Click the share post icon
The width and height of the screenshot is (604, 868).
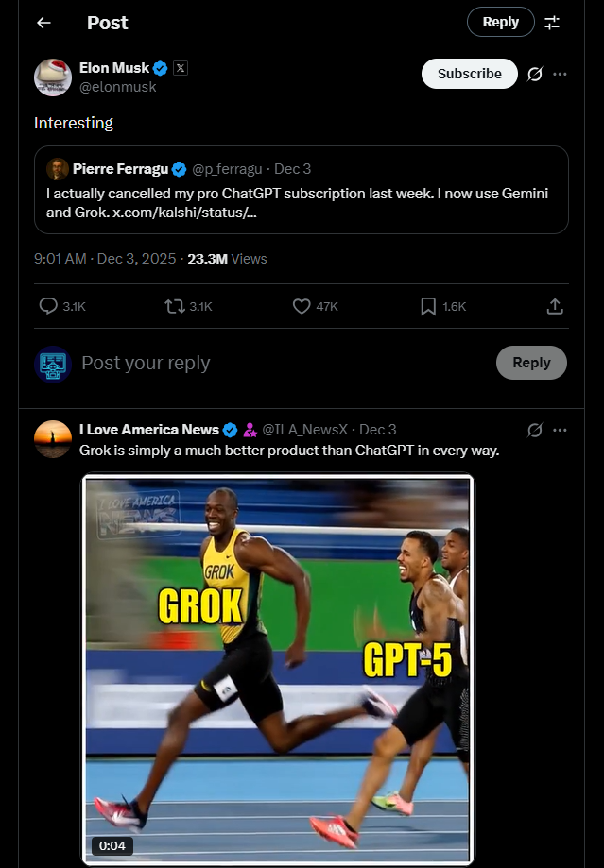click(555, 306)
